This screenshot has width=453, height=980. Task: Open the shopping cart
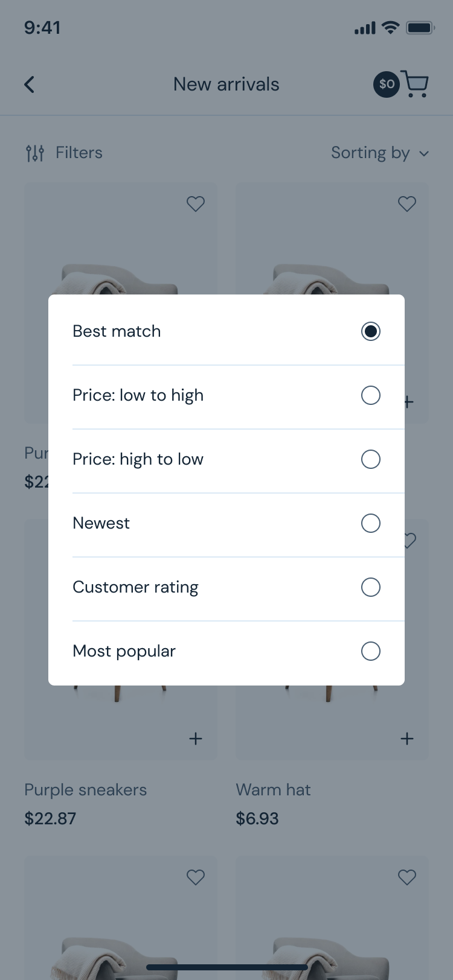[415, 84]
